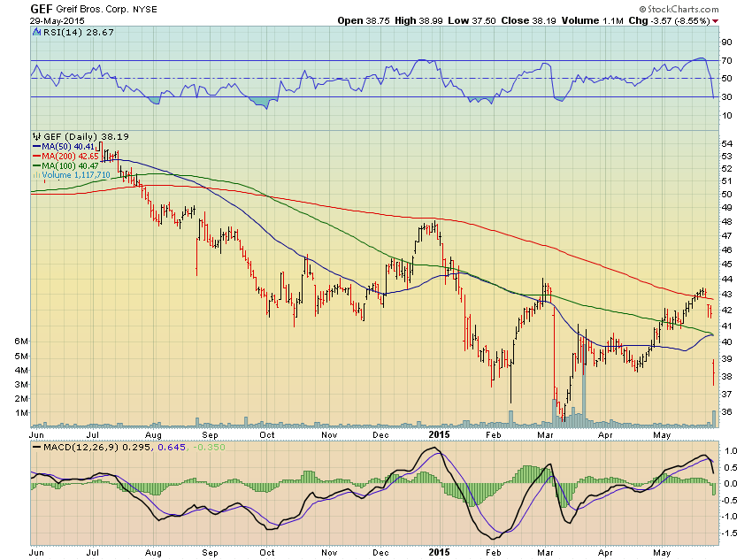Click the MA(100) 40.47 legend text

point(70,166)
